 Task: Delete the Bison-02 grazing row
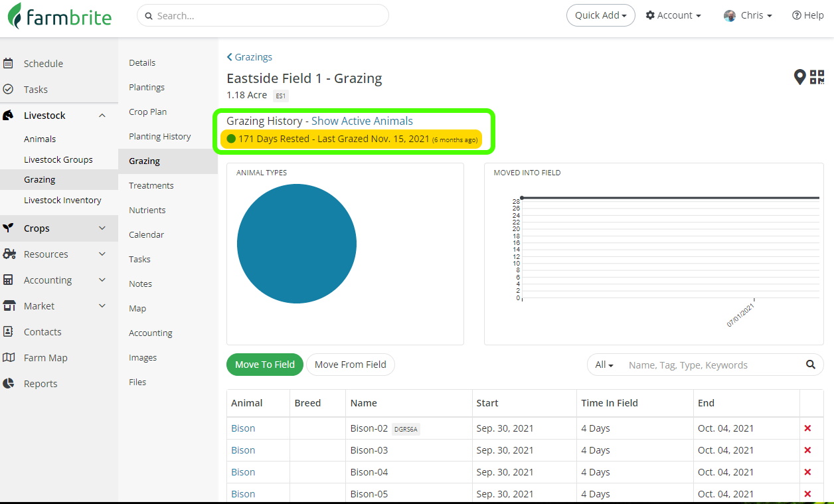coord(807,428)
